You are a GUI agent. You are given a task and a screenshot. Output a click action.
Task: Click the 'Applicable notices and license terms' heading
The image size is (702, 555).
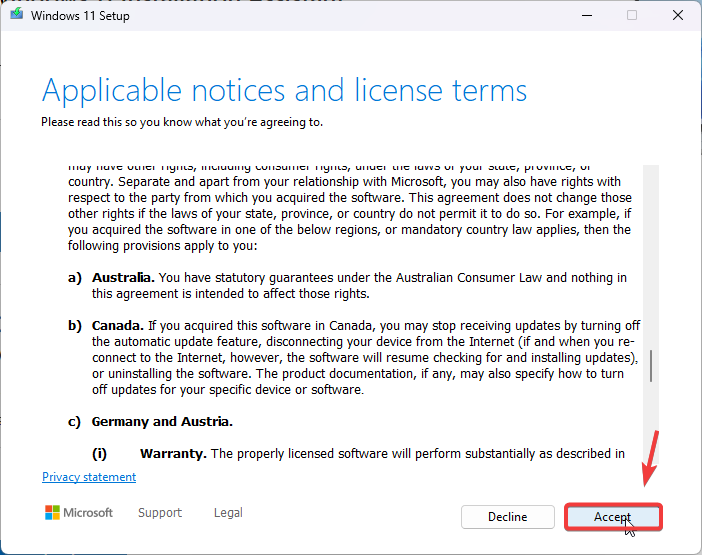tap(284, 91)
